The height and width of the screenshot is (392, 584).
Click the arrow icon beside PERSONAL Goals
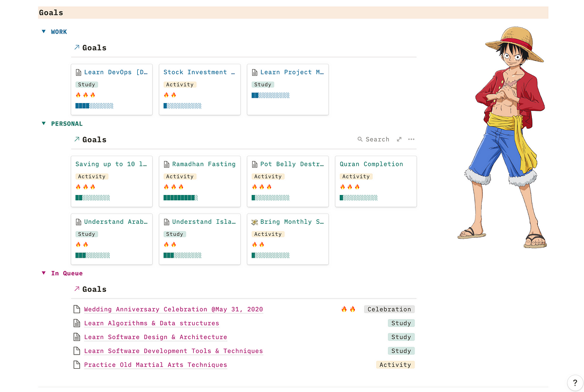tap(76, 140)
